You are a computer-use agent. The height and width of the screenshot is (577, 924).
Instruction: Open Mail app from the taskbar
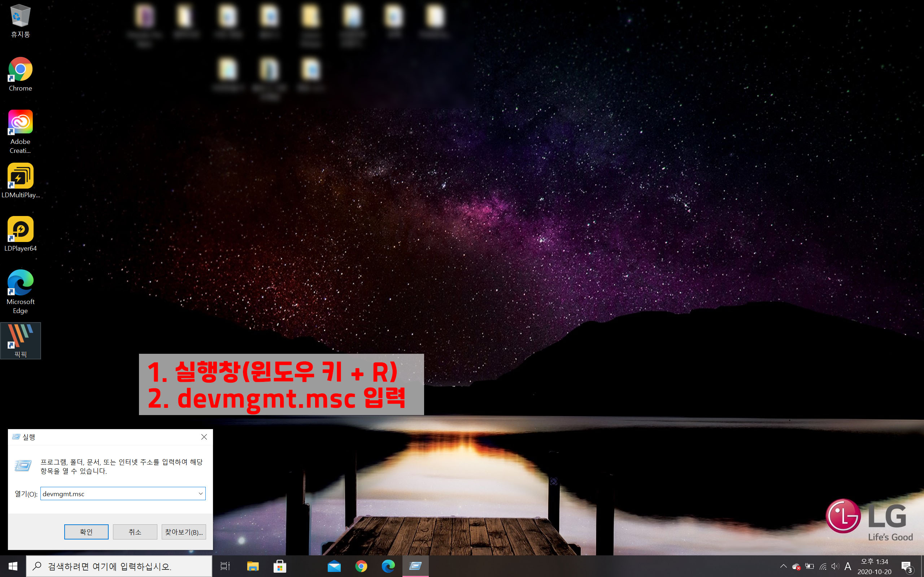tap(334, 566)
